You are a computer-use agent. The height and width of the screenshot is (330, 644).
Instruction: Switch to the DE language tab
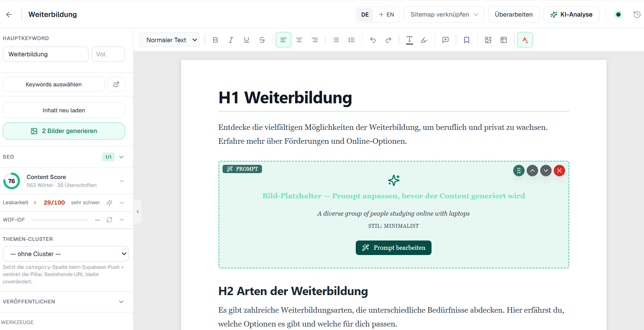[x=365, y=15]
